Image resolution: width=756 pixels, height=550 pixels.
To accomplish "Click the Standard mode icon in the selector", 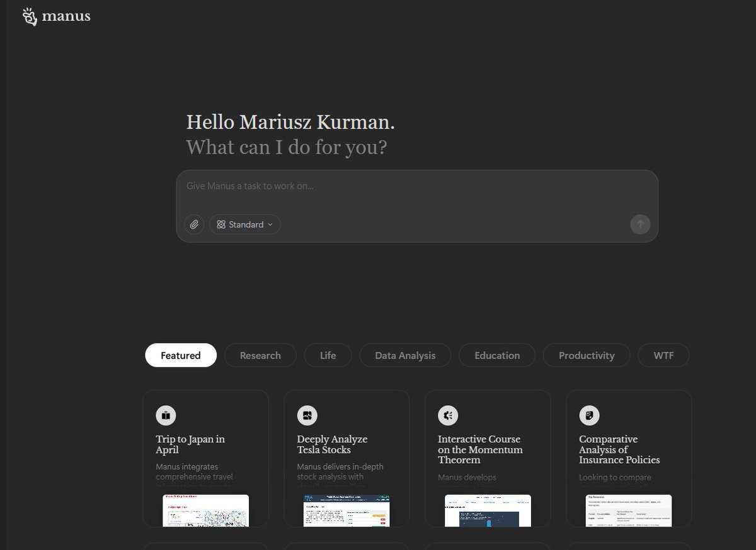I will pyautogui.click(x=221, y=224).
